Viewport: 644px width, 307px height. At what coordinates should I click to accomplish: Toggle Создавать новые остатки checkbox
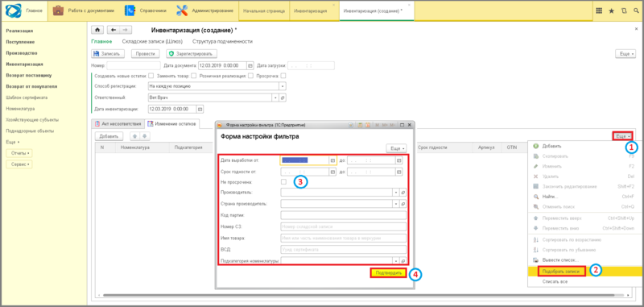pos(151,76)
